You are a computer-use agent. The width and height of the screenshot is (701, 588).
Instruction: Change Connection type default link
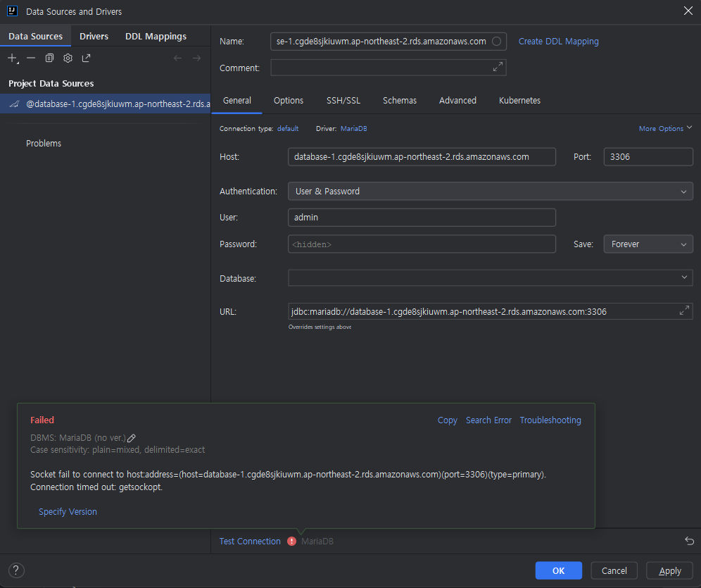click(x=288, y=128)
